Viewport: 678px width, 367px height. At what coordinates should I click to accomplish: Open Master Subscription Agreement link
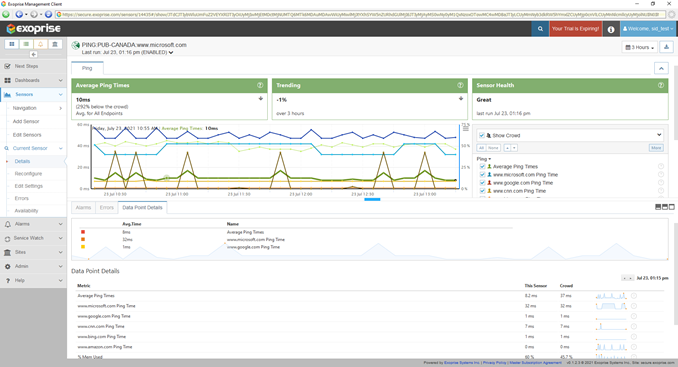(x=535, y=363)
